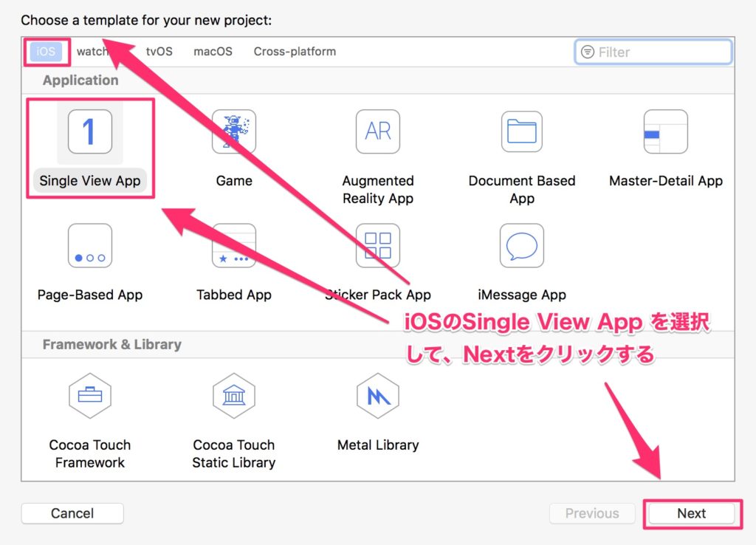Click the "Document Based App" label
The image size is (756, 545).
click(522, 190)
